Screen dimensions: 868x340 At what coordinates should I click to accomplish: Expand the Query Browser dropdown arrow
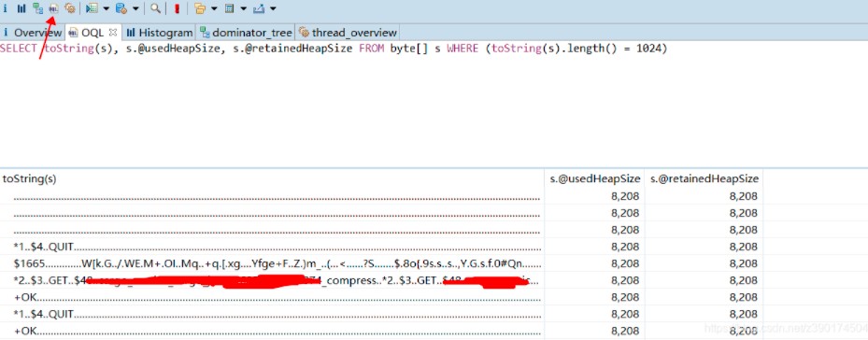(x=135, y=8)
